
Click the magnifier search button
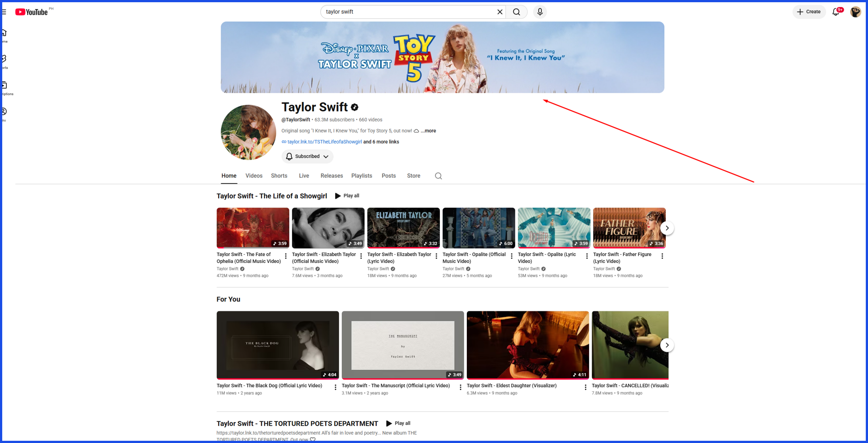(x=516, y=12)
